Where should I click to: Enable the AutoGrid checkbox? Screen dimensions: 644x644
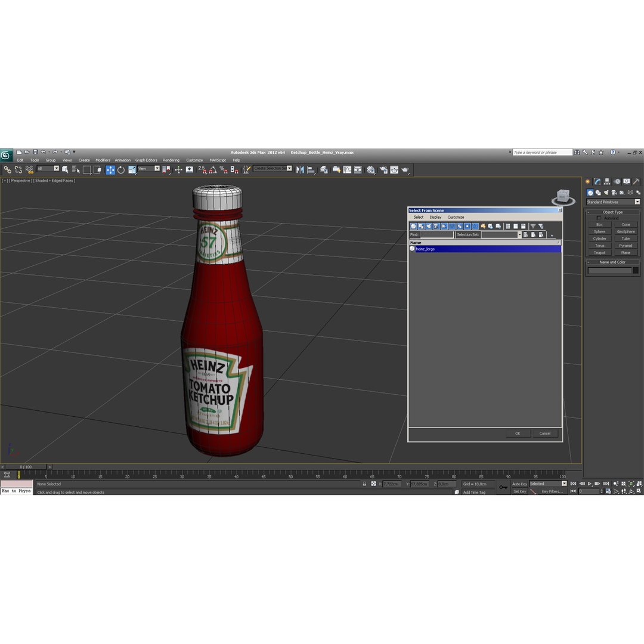tap(599, 218)
